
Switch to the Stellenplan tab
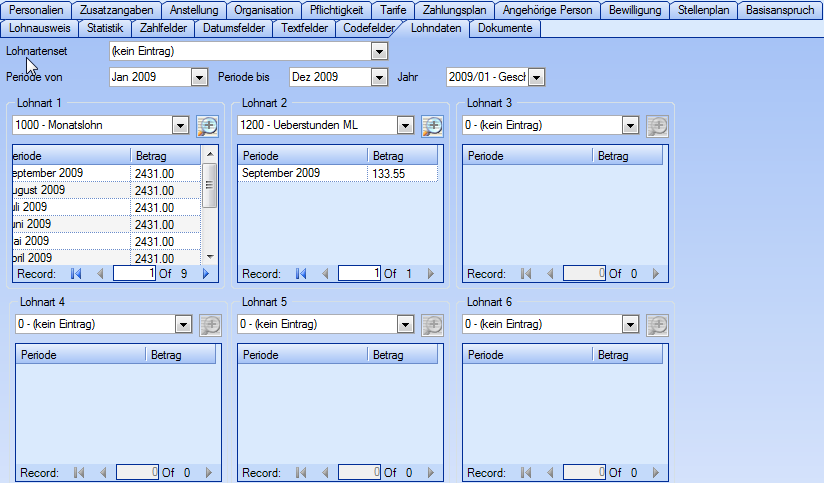(x=704, y=10)
